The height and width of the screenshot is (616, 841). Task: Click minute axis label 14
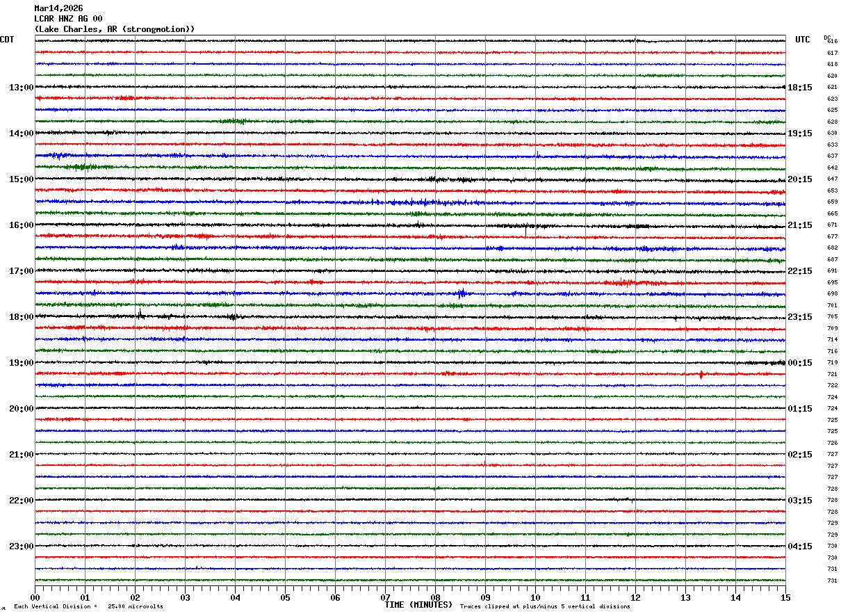pyautogui.click(x=735, y=597)
